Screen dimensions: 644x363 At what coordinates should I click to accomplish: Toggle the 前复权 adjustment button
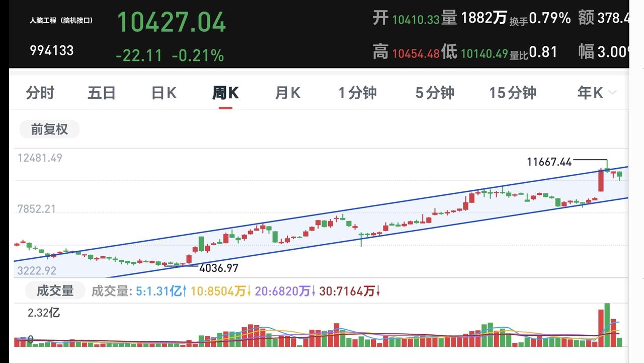[49, 129]
